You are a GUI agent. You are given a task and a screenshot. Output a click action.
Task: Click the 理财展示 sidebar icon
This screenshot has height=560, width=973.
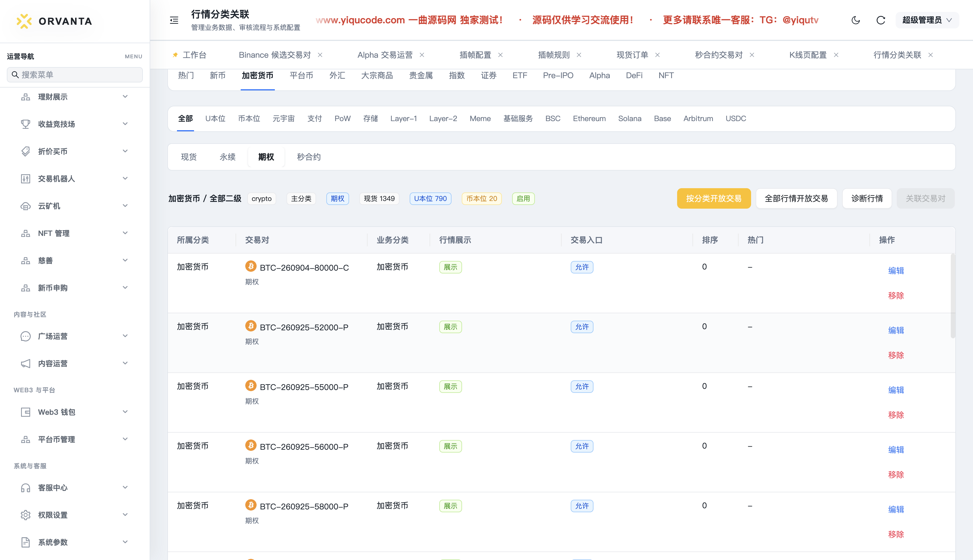click(x=25, y=97)
